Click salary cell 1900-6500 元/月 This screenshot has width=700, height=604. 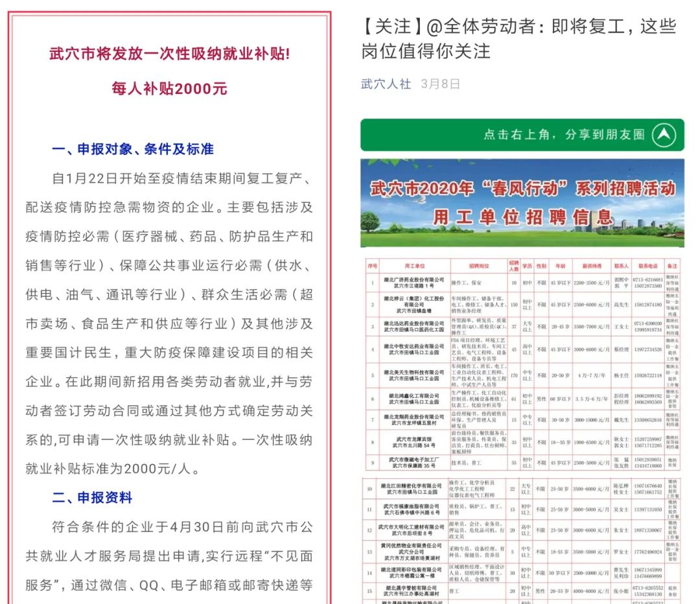(x=592, y=442)
